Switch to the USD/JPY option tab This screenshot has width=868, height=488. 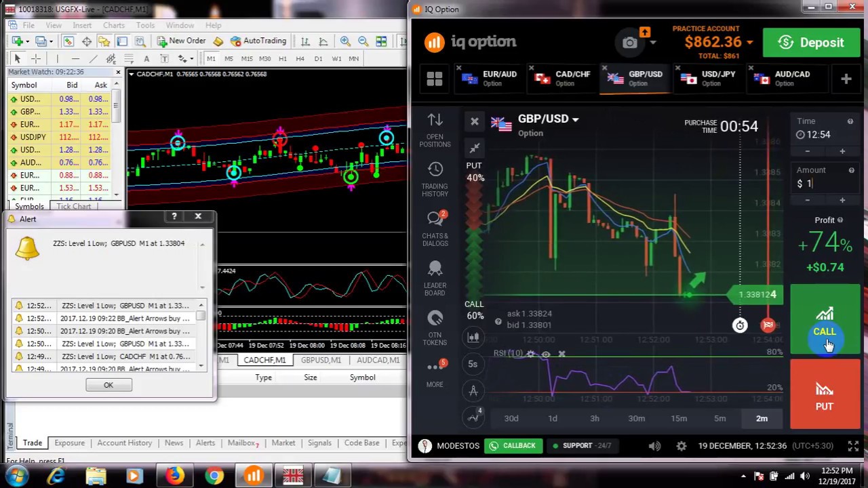(x=710, y=79)
